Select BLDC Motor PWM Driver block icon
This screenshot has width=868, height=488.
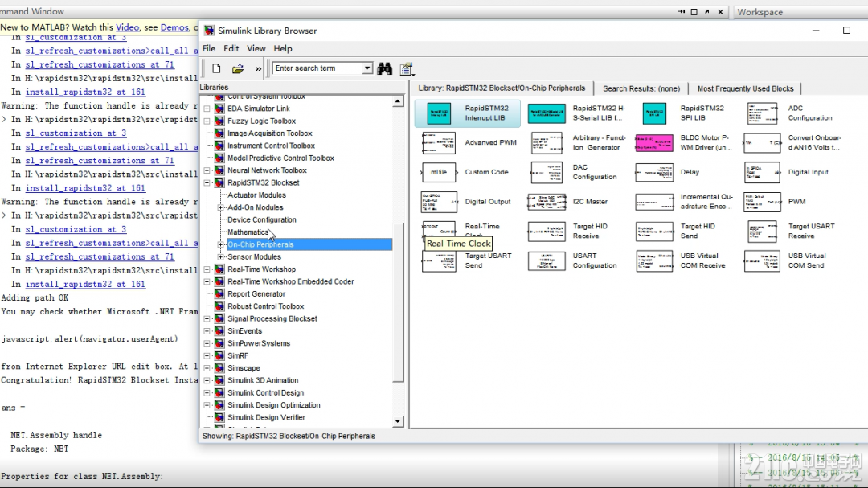tap(654, 143)
